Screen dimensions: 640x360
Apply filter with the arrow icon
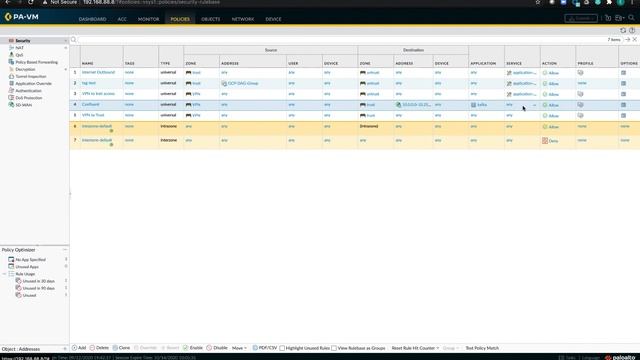[x=628, y=40]
